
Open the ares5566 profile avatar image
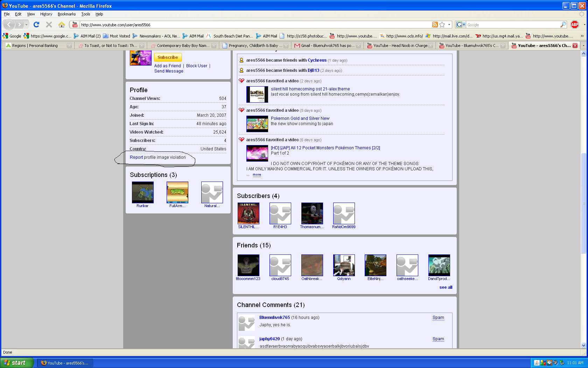coord(140,58)
